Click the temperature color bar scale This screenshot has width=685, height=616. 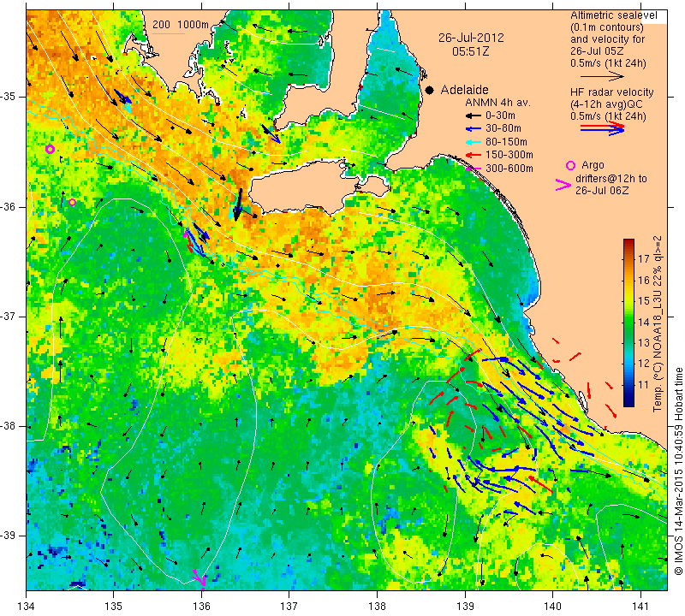628,323
